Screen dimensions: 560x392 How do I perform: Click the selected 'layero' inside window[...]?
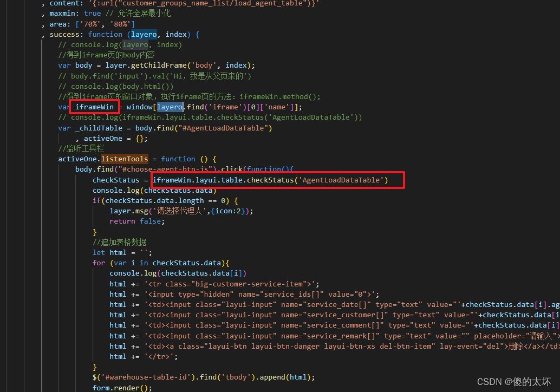click(170, 107)
